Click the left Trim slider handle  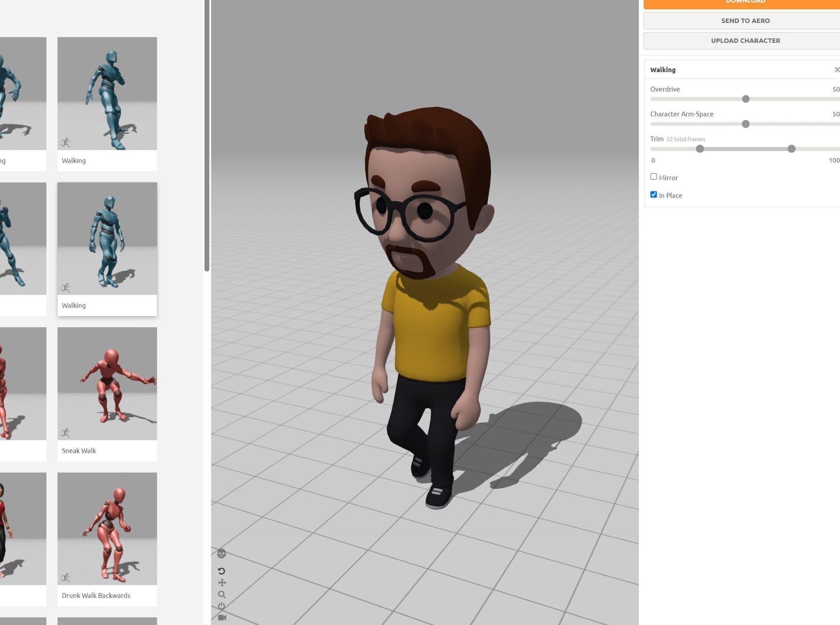point(700,149)
